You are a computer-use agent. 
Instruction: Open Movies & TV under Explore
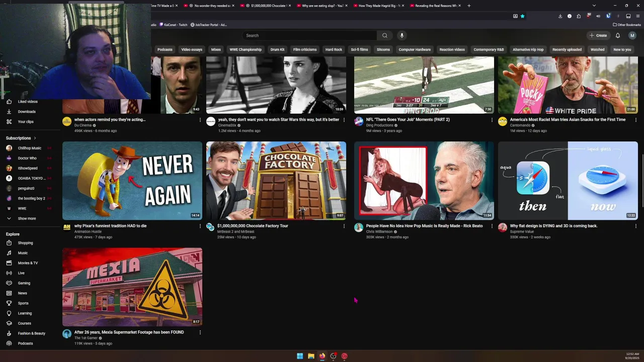[28, 263]
